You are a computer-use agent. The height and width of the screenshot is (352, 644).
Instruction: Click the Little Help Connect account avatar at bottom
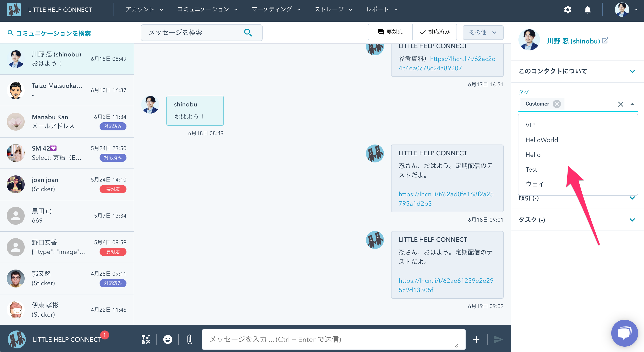[x=17, y=339]
